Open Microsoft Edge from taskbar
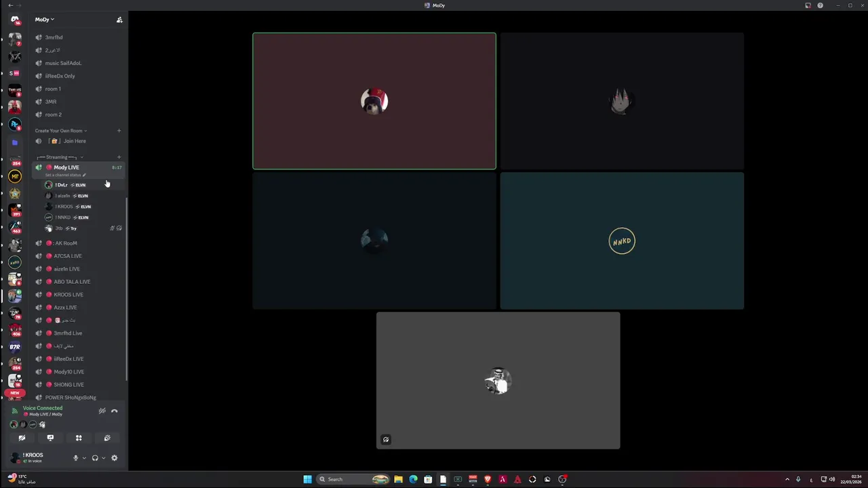This screenshot has width=868, height=488. (413, 479)
